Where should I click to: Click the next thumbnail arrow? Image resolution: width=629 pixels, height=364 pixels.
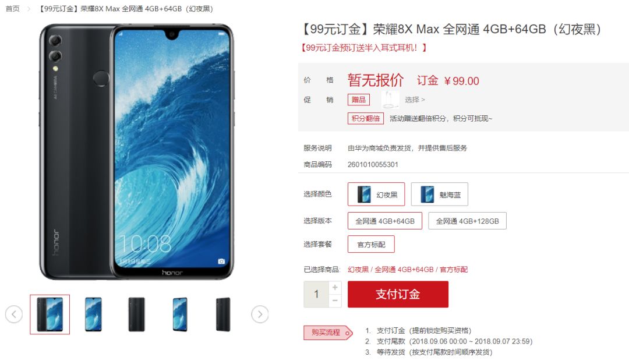(260, 314)
